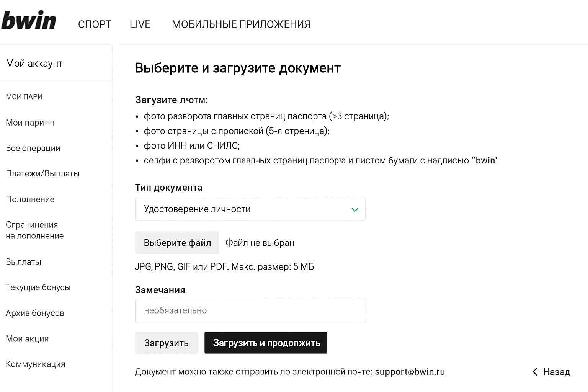Click the green dropdown chevron arrow
Viewport: 588px width, 392px height.
click(x=355, y=210)
